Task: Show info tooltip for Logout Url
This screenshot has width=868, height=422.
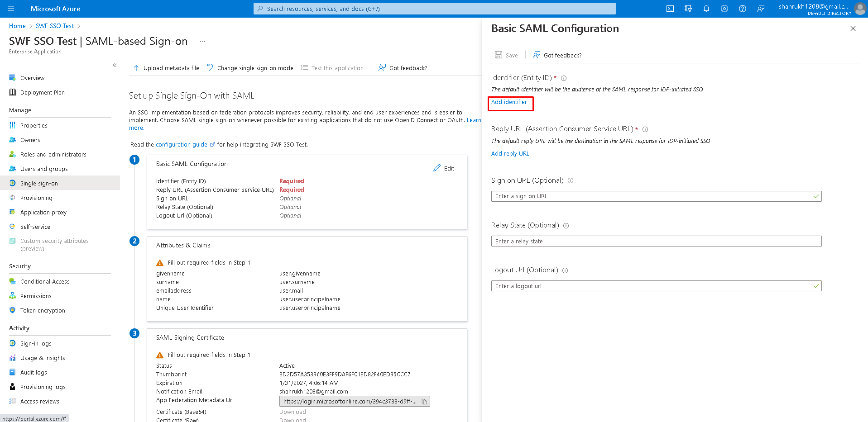Action: pos(565,270)
